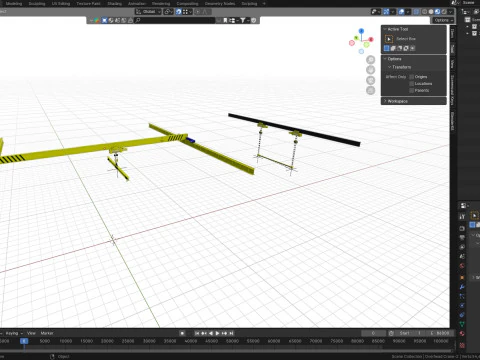The image size is (480, 360).
Task: Jump to the previous keyframe
Action: point(204,333)
